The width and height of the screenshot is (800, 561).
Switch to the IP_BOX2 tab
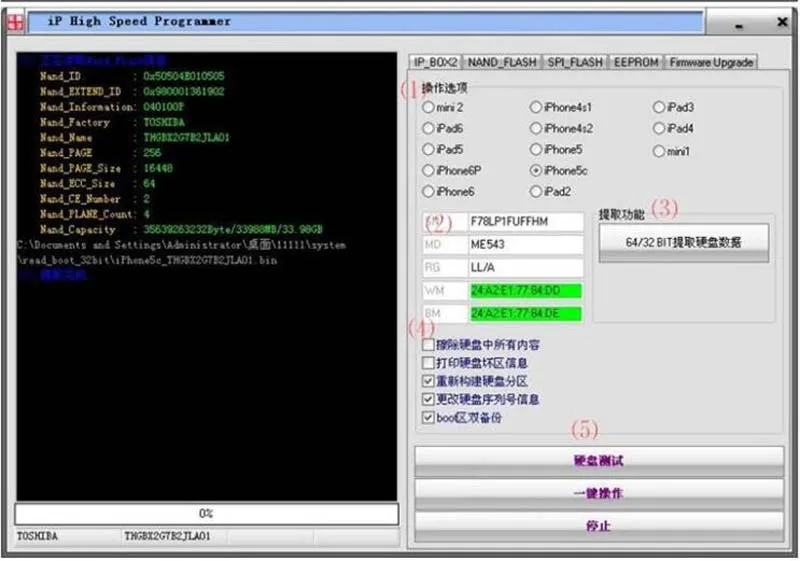coord(435,62)
